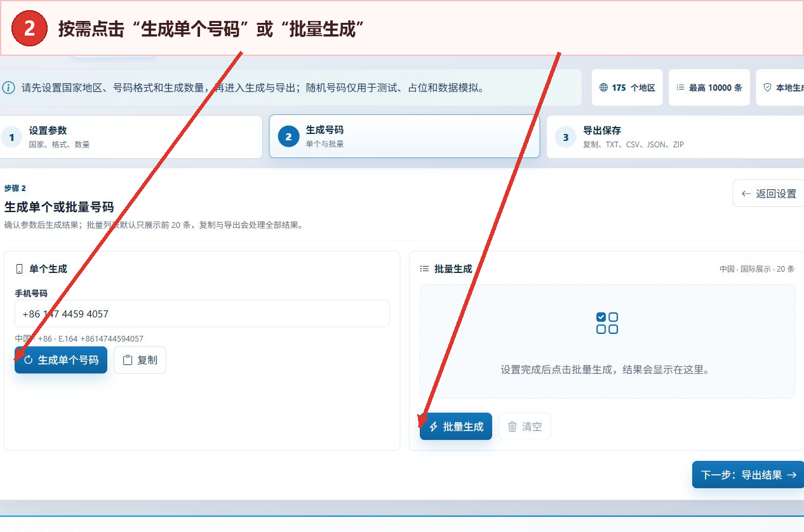The height and width of the screenshot is (532, 804).
Task: Copy the number with 复制 button
Action: pyautogui.click(x=140, y=360)
